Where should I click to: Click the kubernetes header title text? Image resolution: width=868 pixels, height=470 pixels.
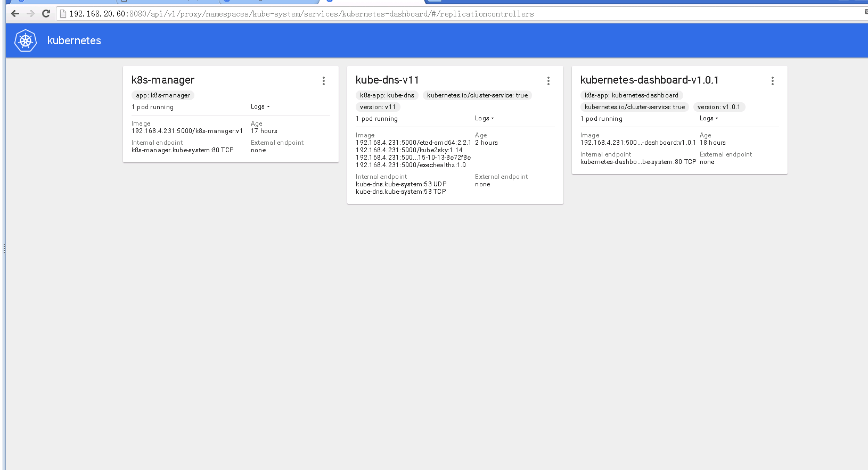coord(74,40)
